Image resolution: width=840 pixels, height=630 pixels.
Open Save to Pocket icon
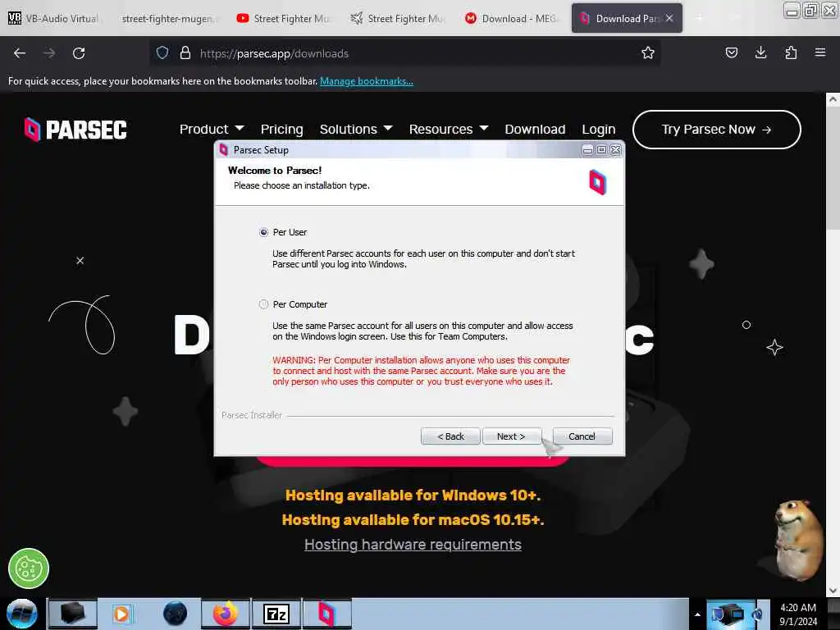[x=731, y=52]
